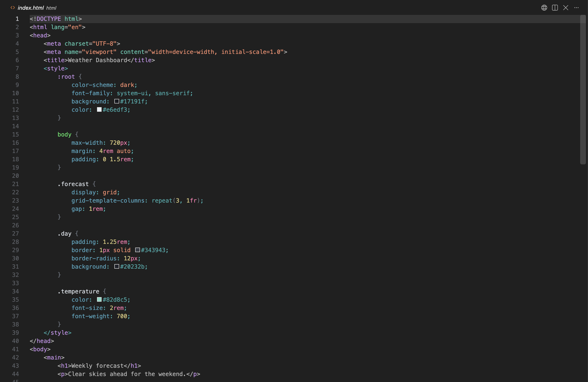
Task: Select the index.html tab
Action: tap(33, 8)
